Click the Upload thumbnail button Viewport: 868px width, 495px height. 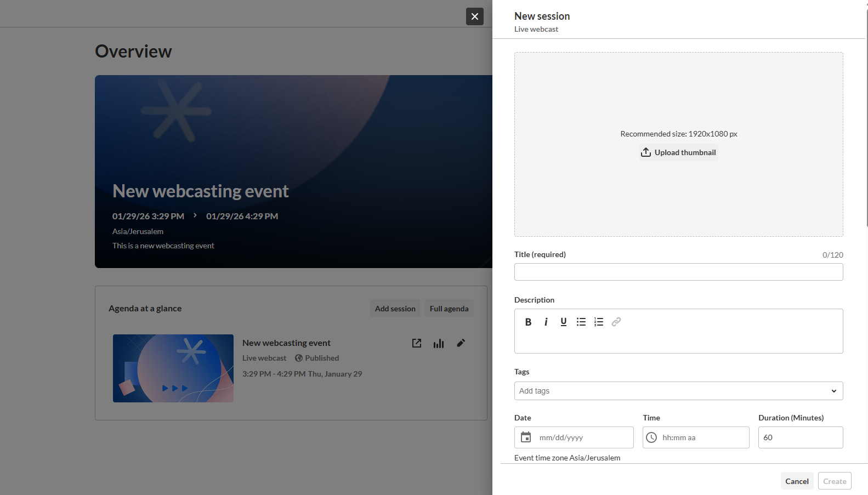tap(679, 152)
